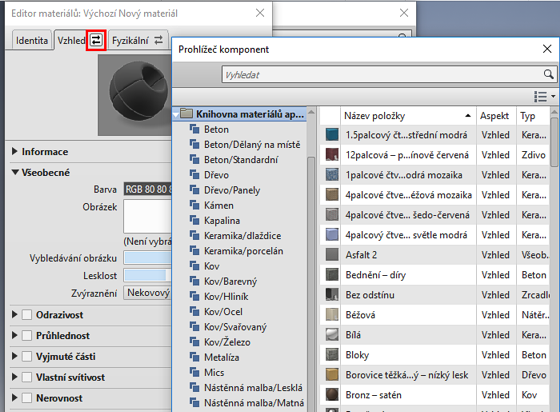The height and width of the screenshot is (412, 560).
Task: Select the Dřevo/Panely category
Action: 232,190
